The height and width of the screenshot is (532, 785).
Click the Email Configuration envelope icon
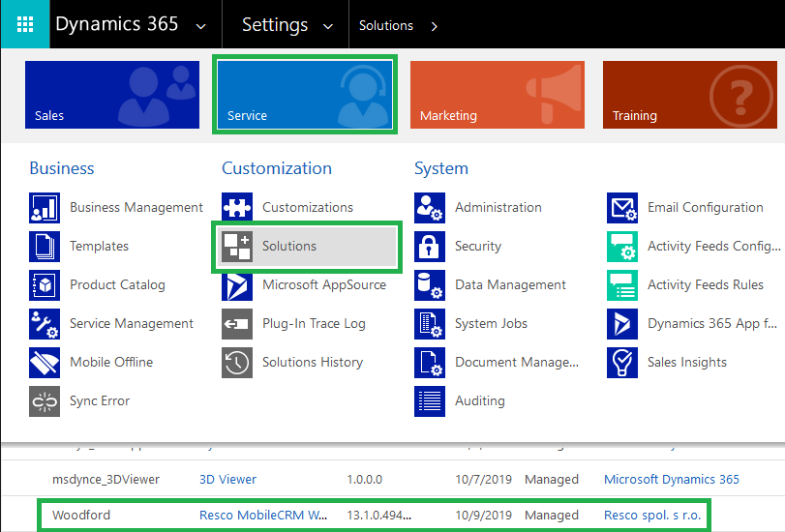[622, 208]
